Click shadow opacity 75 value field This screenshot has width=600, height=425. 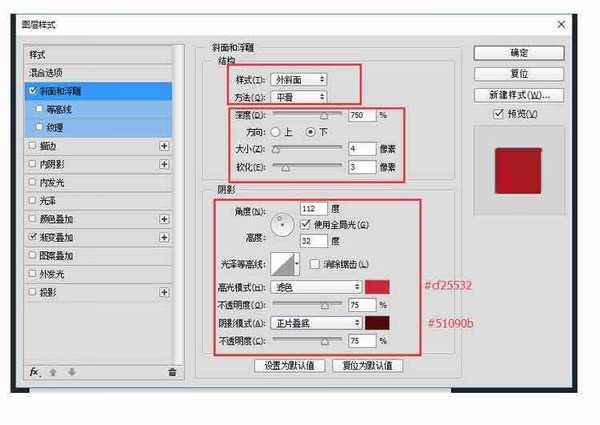pos(362,341)
